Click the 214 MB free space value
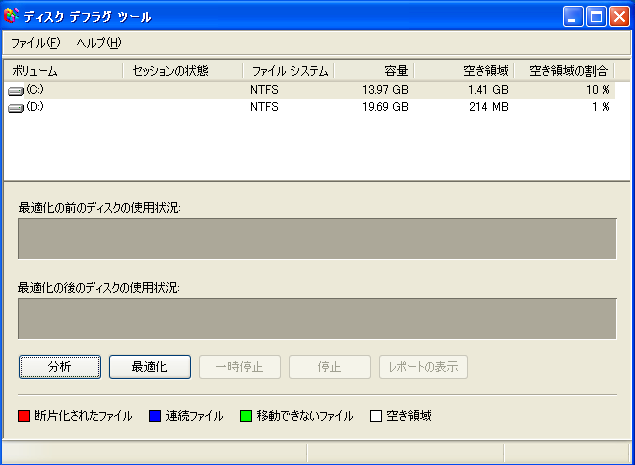Viewport: 635px width, 465px height. (489, 107)
